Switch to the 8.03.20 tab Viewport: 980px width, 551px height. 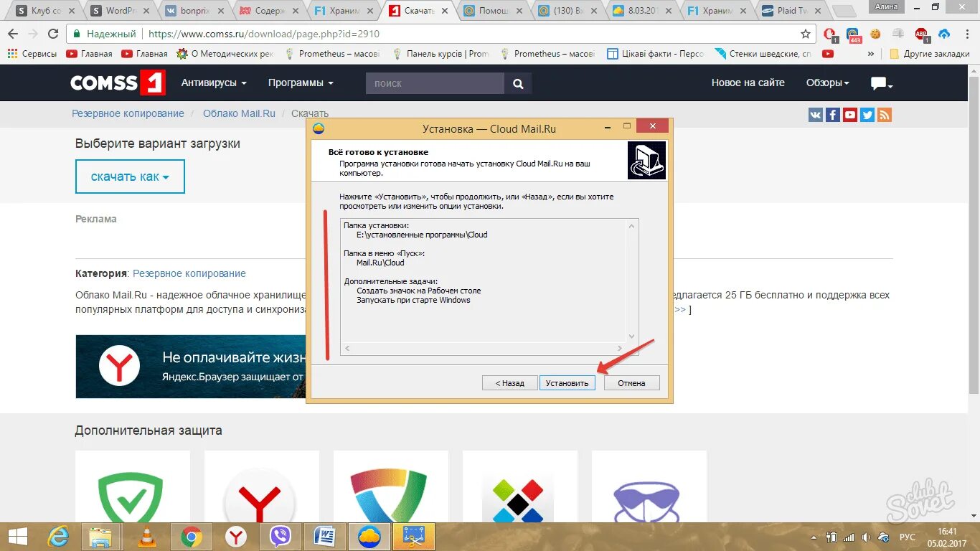tap(641, 11)
